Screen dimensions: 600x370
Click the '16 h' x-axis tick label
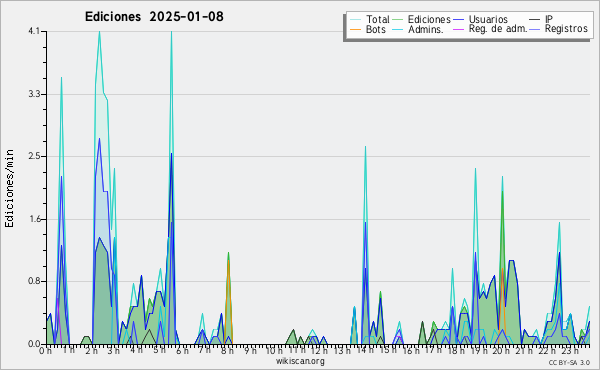tap(411, 350)
